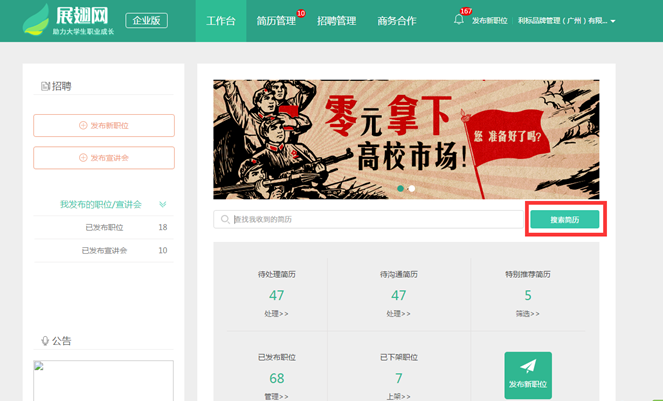Open the 企业版 version selector
The height and width of the screenshot is (401, 665).
point(147,21)
